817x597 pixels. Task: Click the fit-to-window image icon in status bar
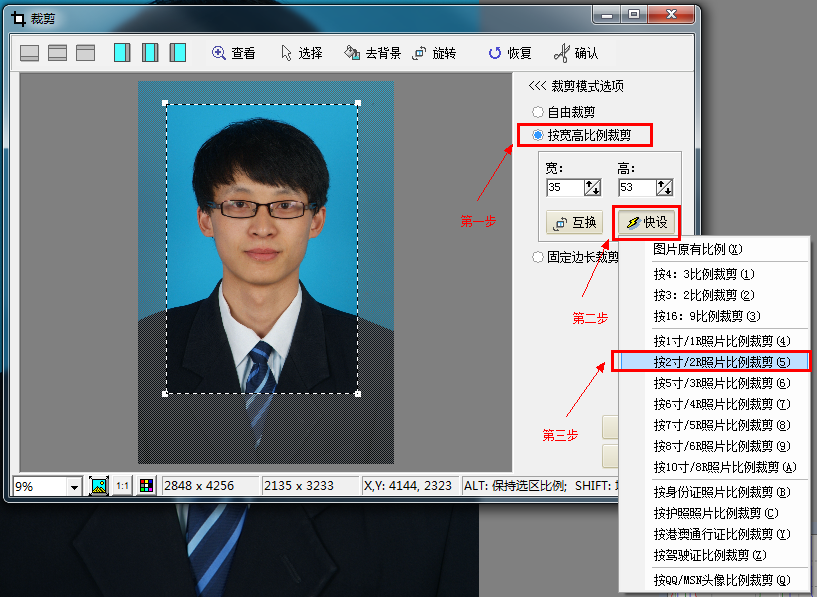99,486
